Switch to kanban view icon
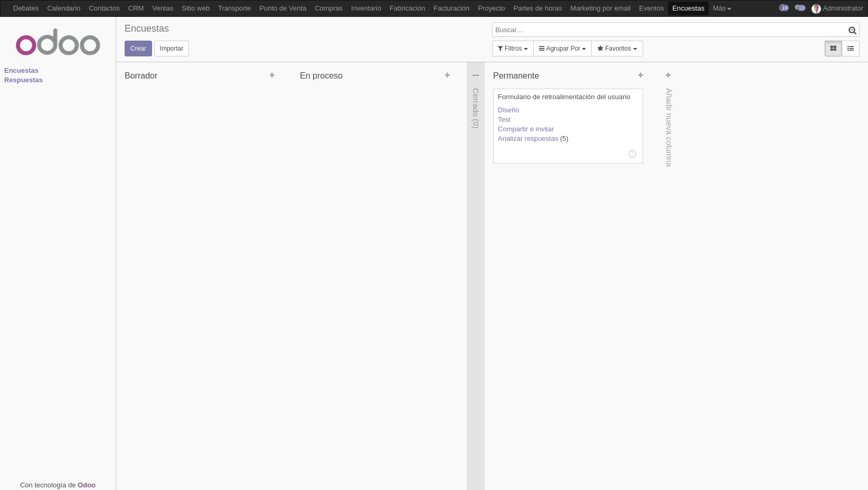This screenshot has height=490, width=868. 833,49
